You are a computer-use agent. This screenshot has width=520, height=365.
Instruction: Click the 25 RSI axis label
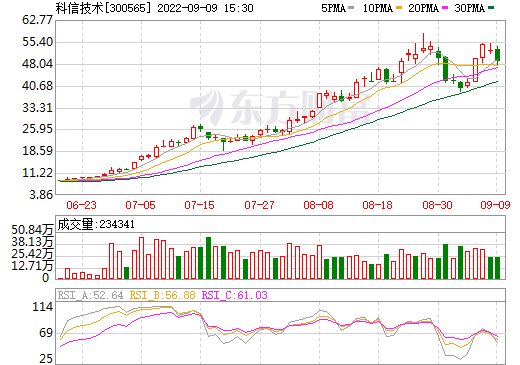click(x=46, y=359)
